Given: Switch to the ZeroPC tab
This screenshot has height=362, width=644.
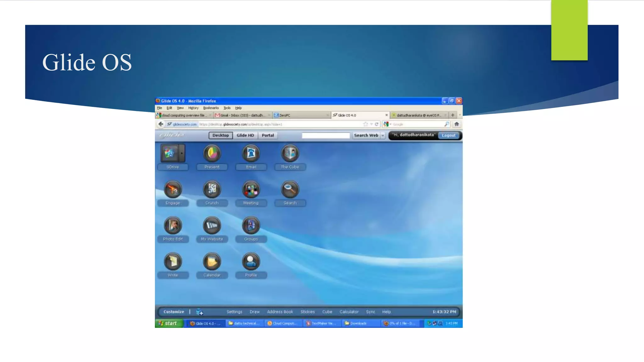Looking at the screenshot, I should coord(301,115).
